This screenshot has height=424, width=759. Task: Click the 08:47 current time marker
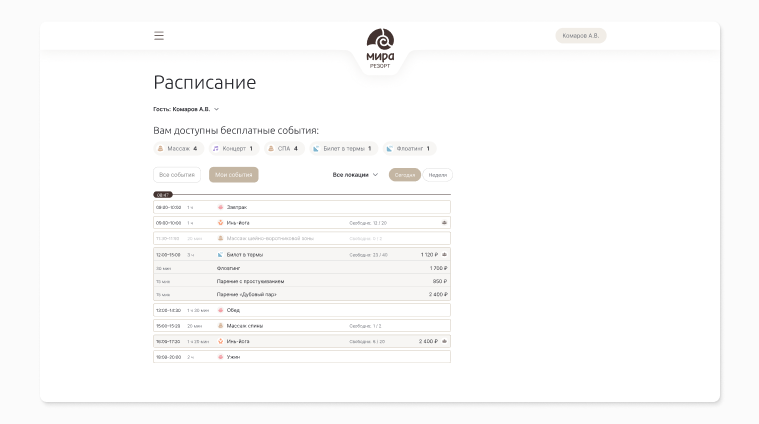163,195
